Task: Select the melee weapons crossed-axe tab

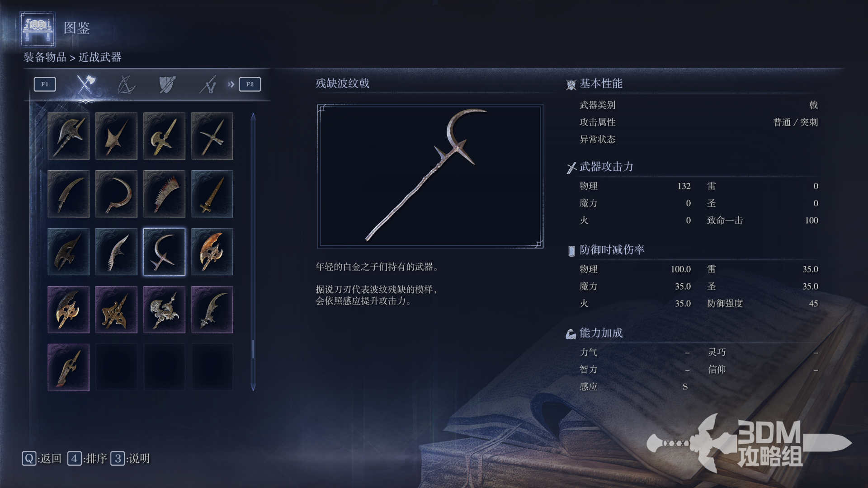Action: coord(85,84)
